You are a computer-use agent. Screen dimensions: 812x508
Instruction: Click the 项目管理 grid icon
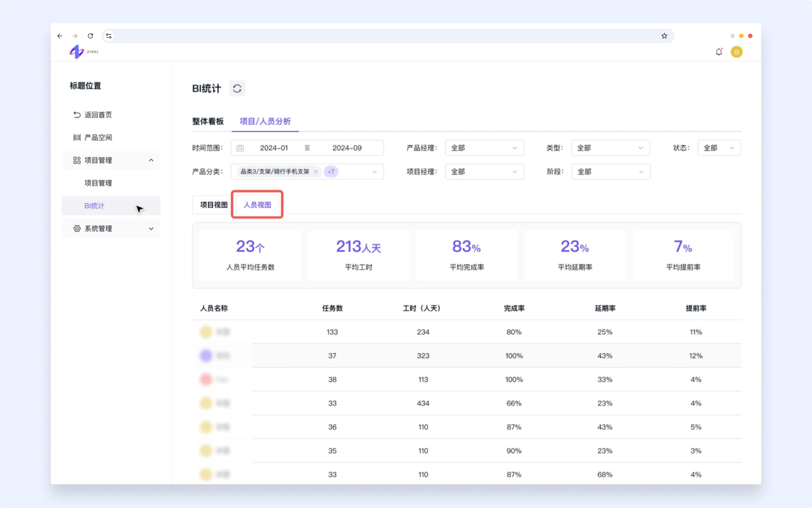click(77, 160)
